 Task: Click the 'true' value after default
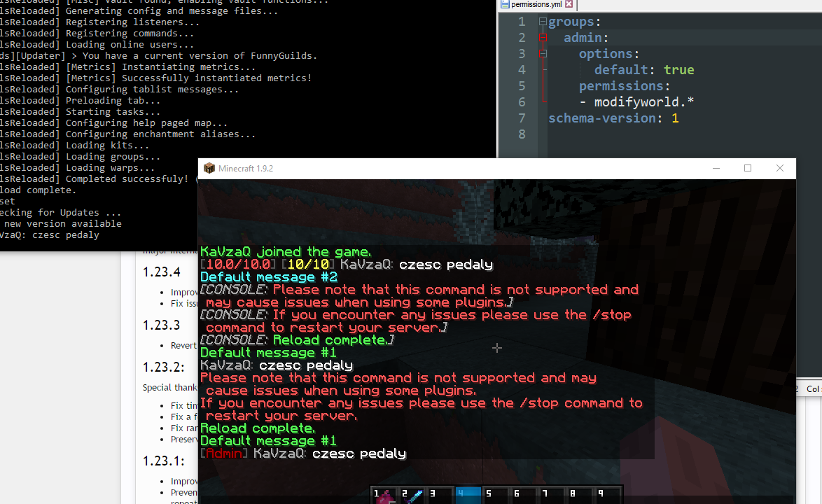tap(679, 70)
